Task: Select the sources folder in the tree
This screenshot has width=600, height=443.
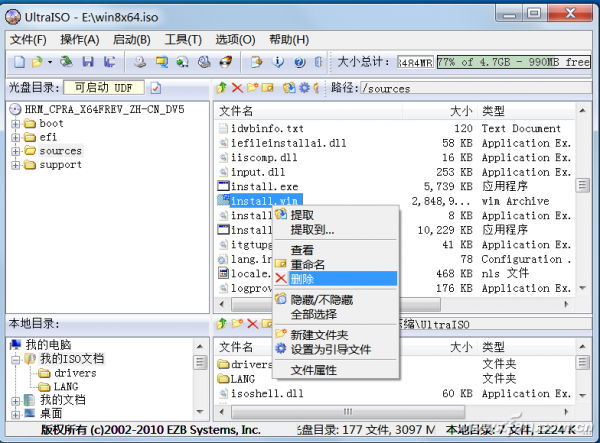Action: pyautogui.click(x=60, y=151)
